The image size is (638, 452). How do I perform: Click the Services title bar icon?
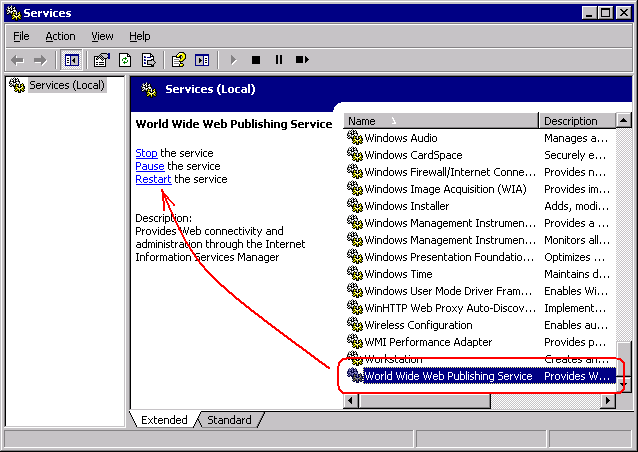click(x=13, y=13)
